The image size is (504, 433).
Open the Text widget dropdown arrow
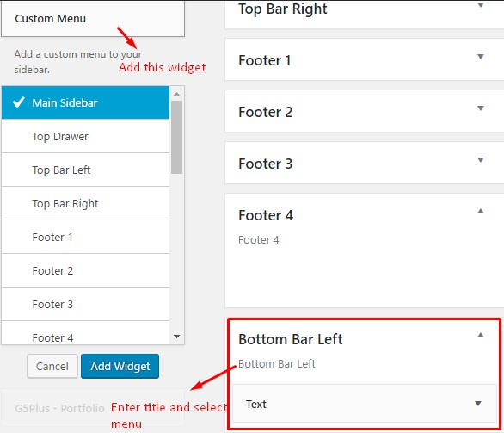(478, 404)
